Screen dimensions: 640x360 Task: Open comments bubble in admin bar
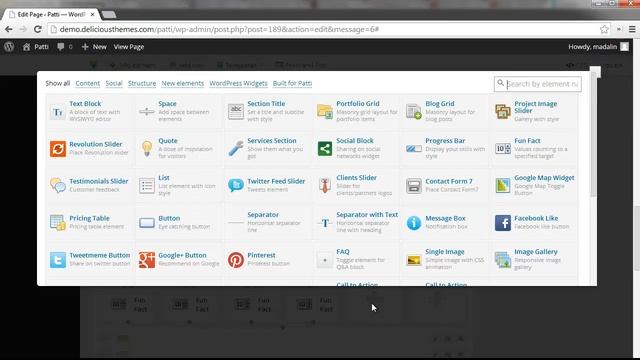point(64,47)
